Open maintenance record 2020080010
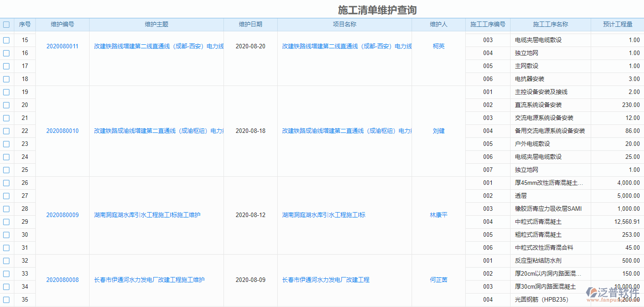 coord(62,131)
